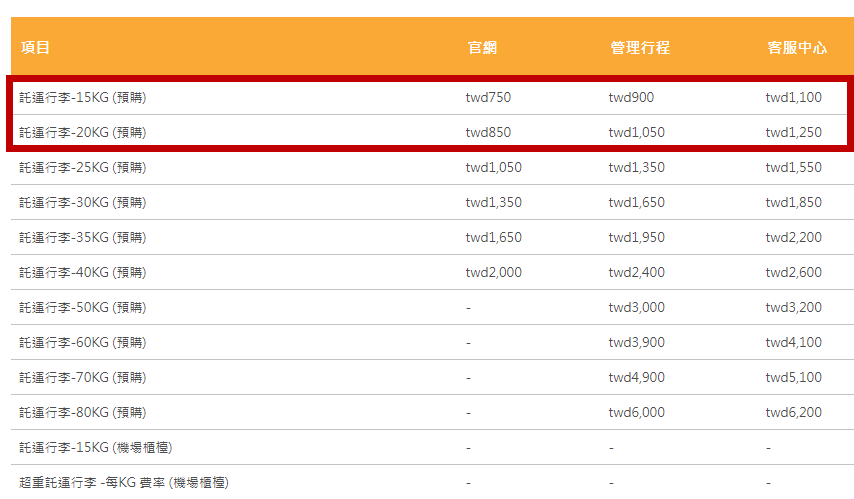Select the 託運行李-20KG (預購) row label
854x499 pixels.
(83, 132)
